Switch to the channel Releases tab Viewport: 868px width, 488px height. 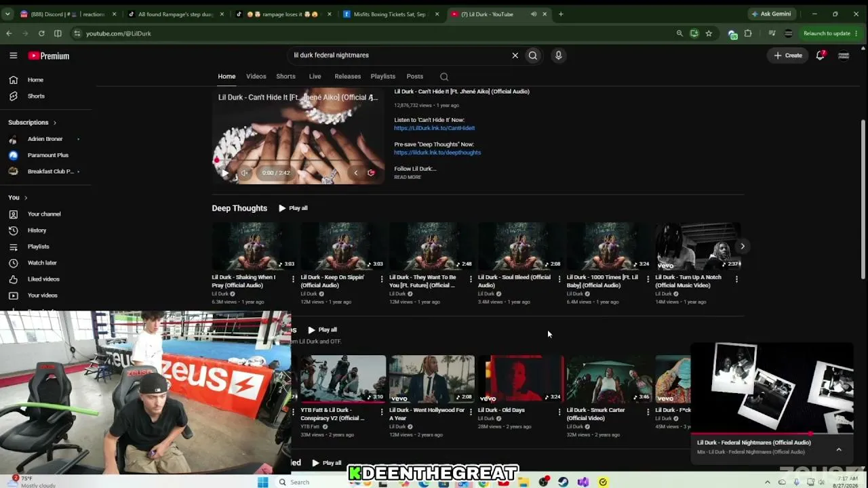[348, 77]
